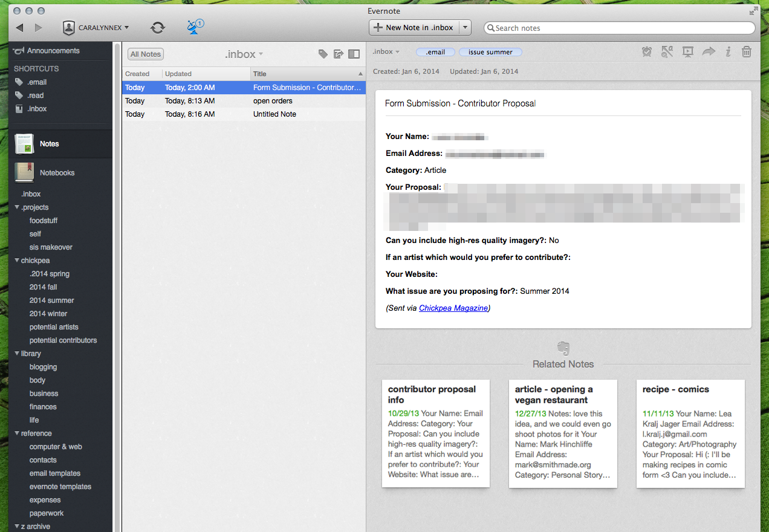Viewport: 769px width, 532px height.
Task: Open the .inbox notebook title dropdown
Action: click(244, 54)
